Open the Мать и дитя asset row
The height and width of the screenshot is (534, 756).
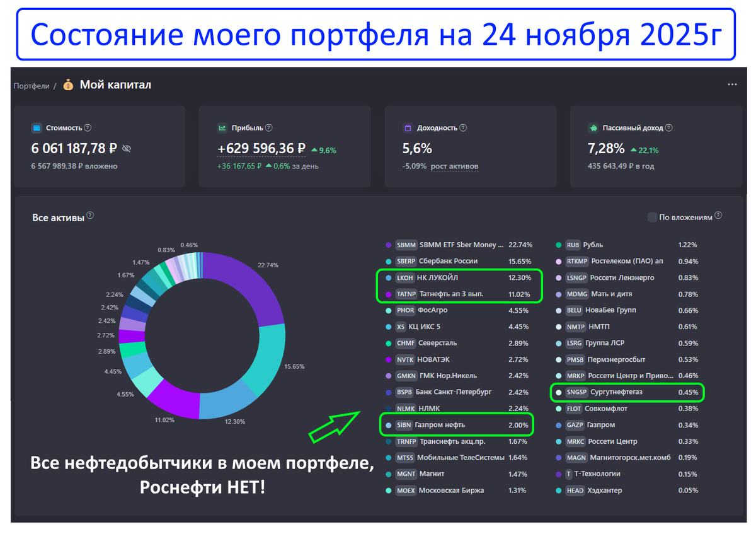pos(627,294)
